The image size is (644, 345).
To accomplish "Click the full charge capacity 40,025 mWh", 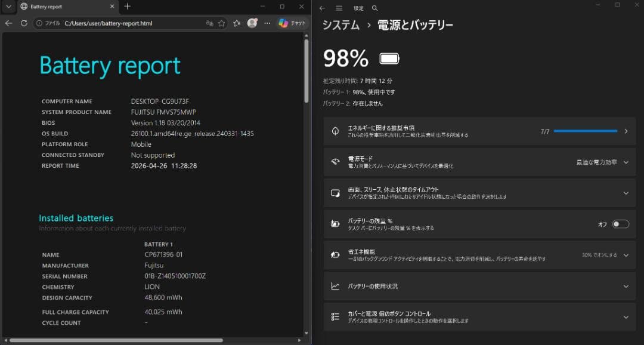I will 163,312.
